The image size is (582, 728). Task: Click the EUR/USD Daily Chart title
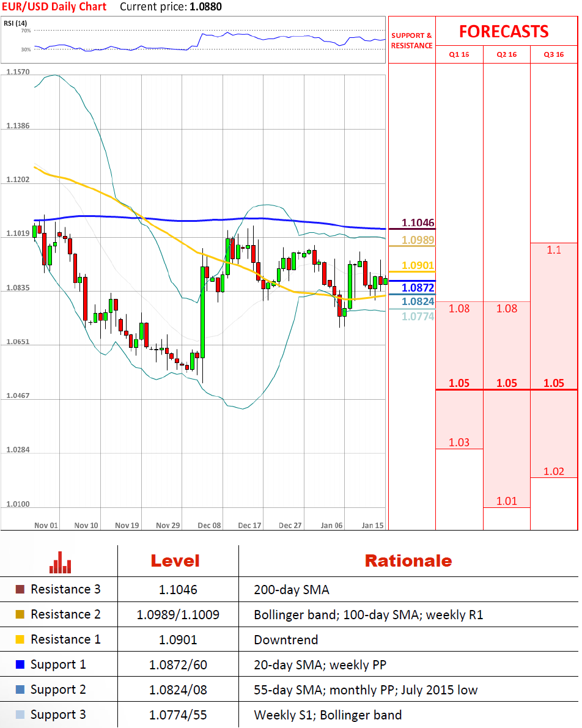(x=54, y=7)
